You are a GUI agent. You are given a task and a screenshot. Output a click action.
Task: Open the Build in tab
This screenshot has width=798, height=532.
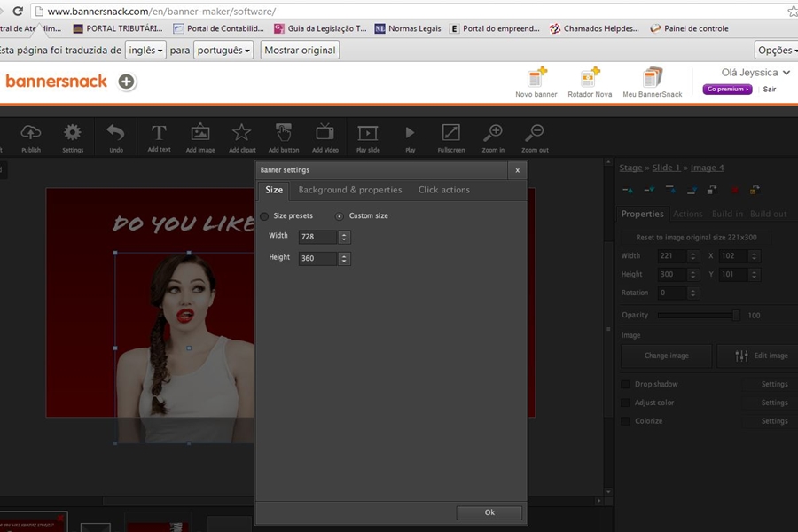click(727, 214)
